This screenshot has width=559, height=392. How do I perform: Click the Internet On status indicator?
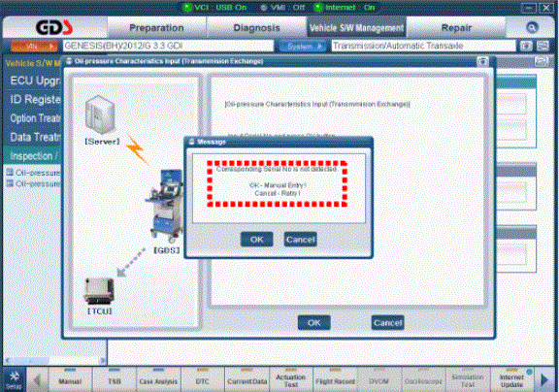345,8
